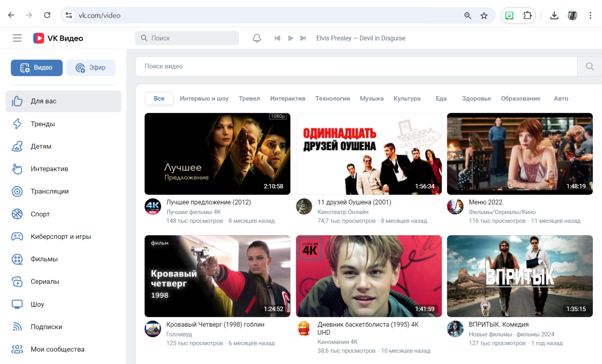Screen dimensions: 602x364
Task: Open Кинотеатр Онлайн channel link
Action: 343,212
